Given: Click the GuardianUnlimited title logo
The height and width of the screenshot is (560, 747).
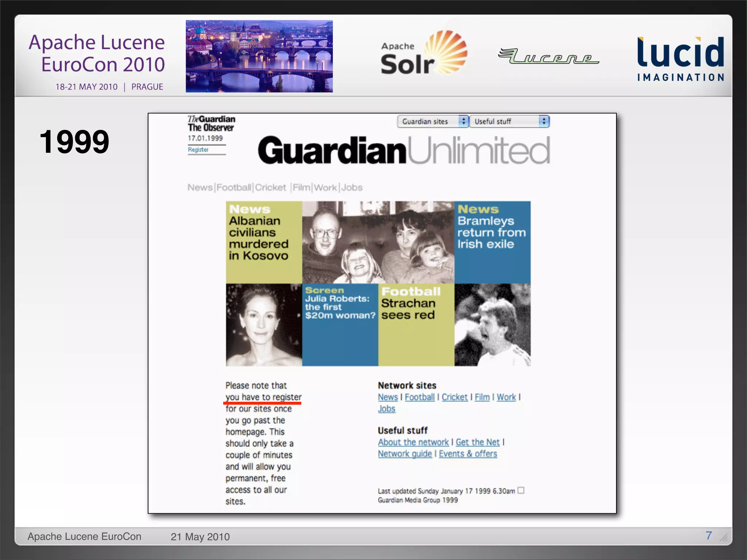Looking at the screenshot, I should (x=403, y=150).
